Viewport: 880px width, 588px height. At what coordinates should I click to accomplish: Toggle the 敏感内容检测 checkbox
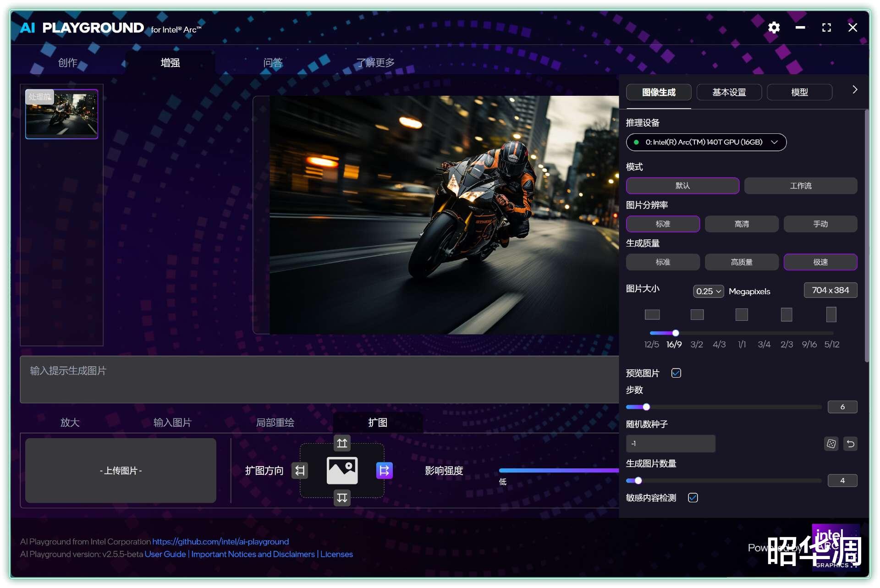(x=693, y=498)
